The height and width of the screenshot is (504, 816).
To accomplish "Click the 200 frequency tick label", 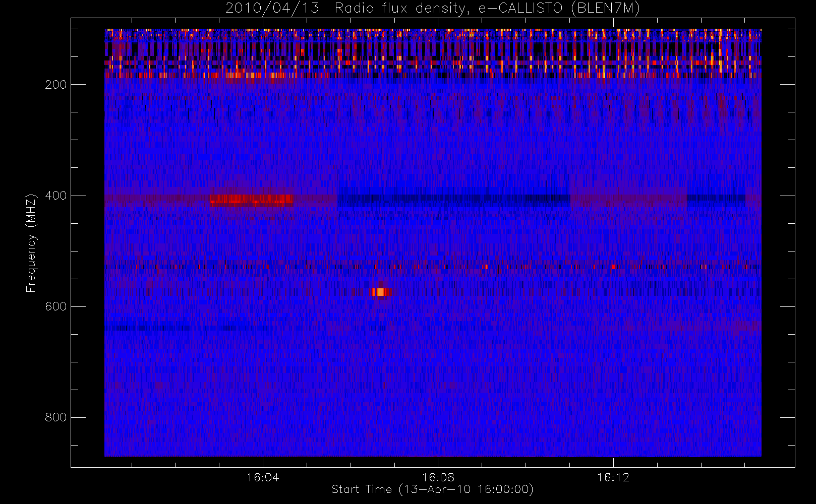I will click(55, 85).
